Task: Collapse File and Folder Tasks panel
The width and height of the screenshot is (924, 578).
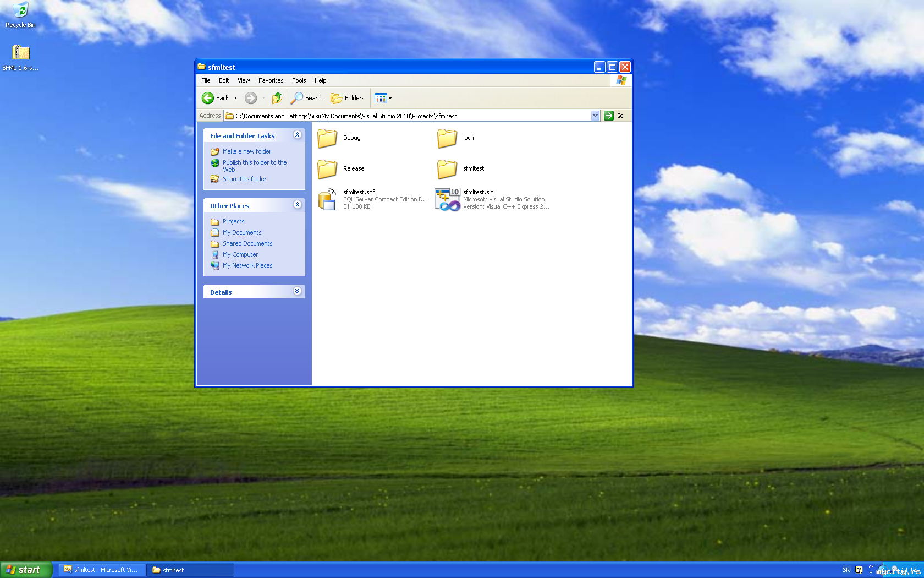Action: 297,135
